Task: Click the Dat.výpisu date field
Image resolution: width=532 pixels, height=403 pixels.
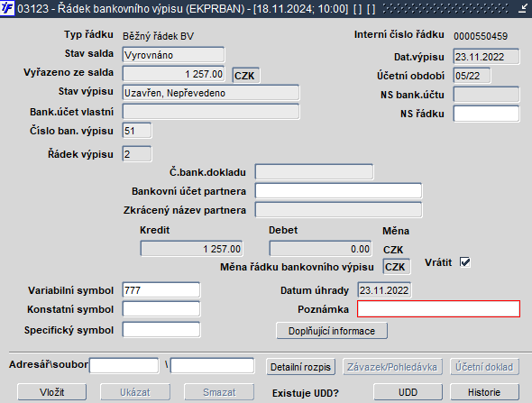Action: (x=486, y=57)
